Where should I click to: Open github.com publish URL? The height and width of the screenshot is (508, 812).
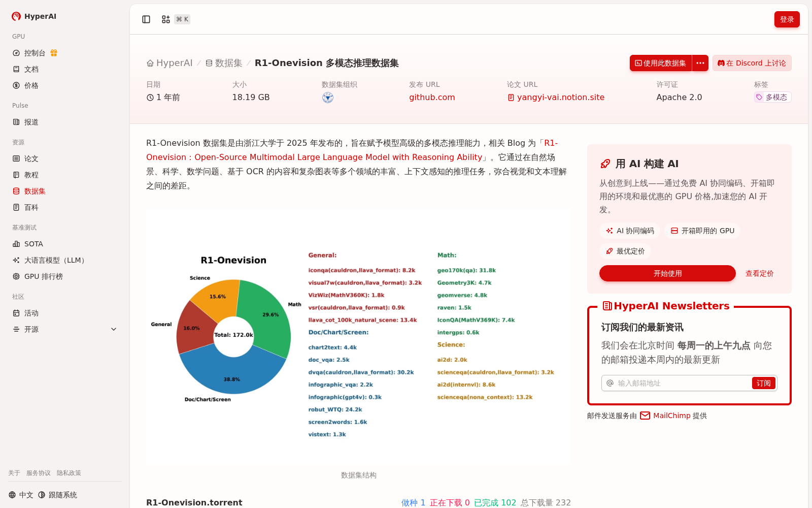[432, 97]
